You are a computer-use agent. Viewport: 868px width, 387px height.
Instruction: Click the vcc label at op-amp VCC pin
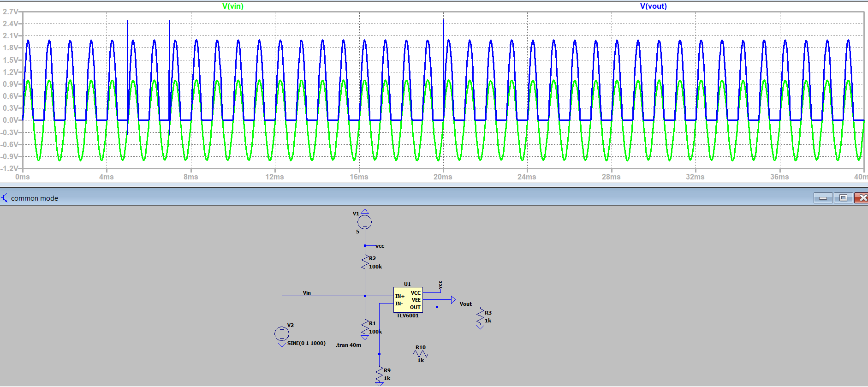coord(440,285)
